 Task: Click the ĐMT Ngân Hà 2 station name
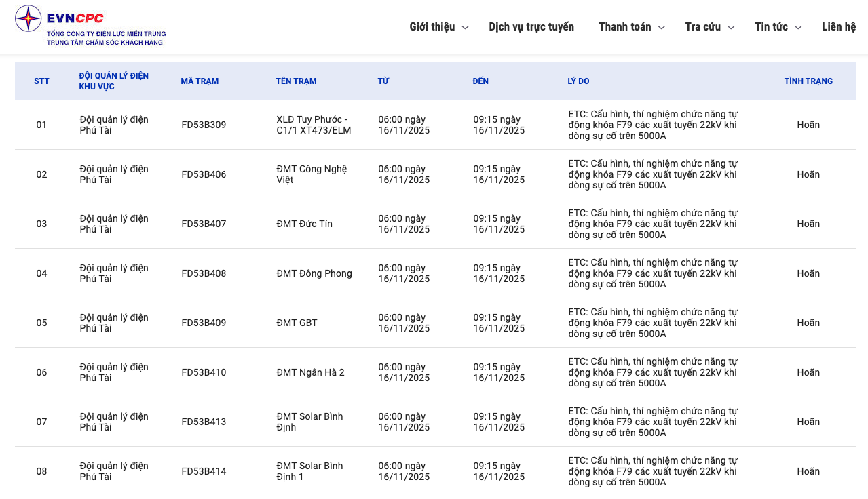[x=310, y=372]
